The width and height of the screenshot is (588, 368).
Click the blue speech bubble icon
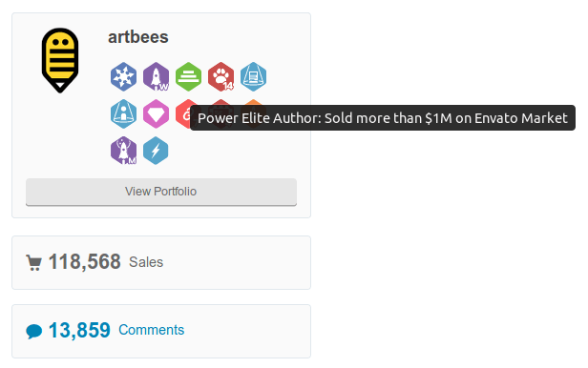33,332
